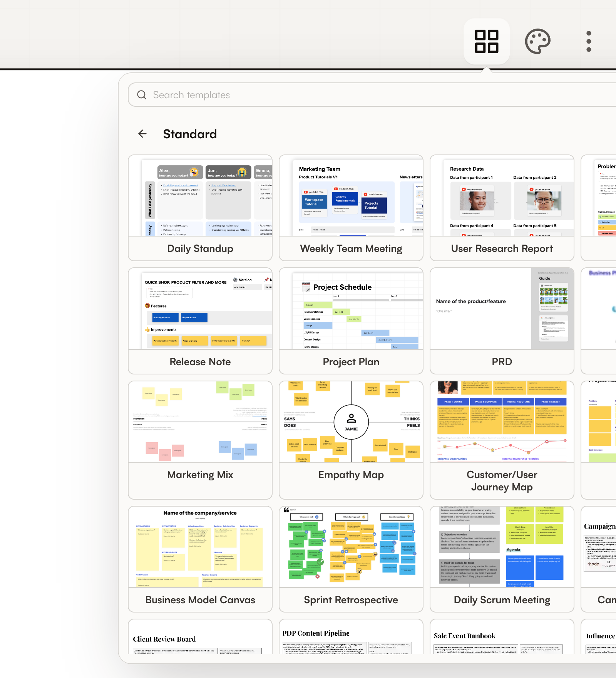Choose the Daily Scrum Meeting template
Image resolution: width=616 pixels, height=678 pixels.
[502, 559]
